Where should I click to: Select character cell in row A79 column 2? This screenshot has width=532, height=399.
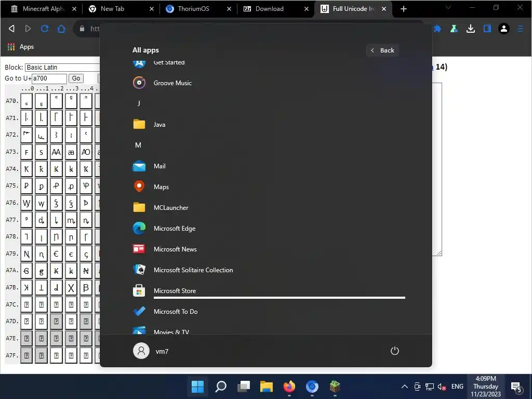tap(56, 254)
